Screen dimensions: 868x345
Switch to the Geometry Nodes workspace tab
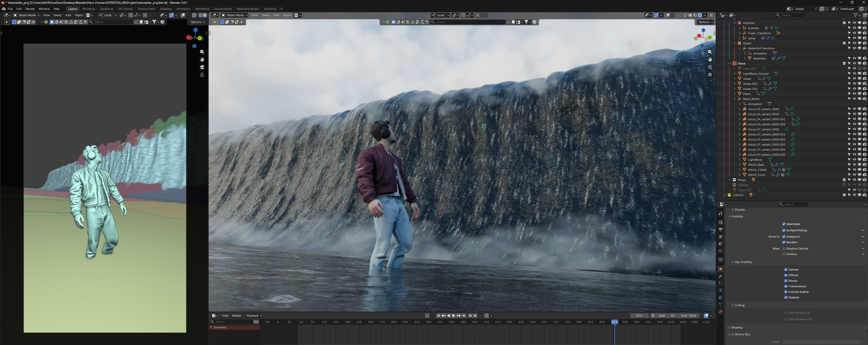(x=248, y=9)
